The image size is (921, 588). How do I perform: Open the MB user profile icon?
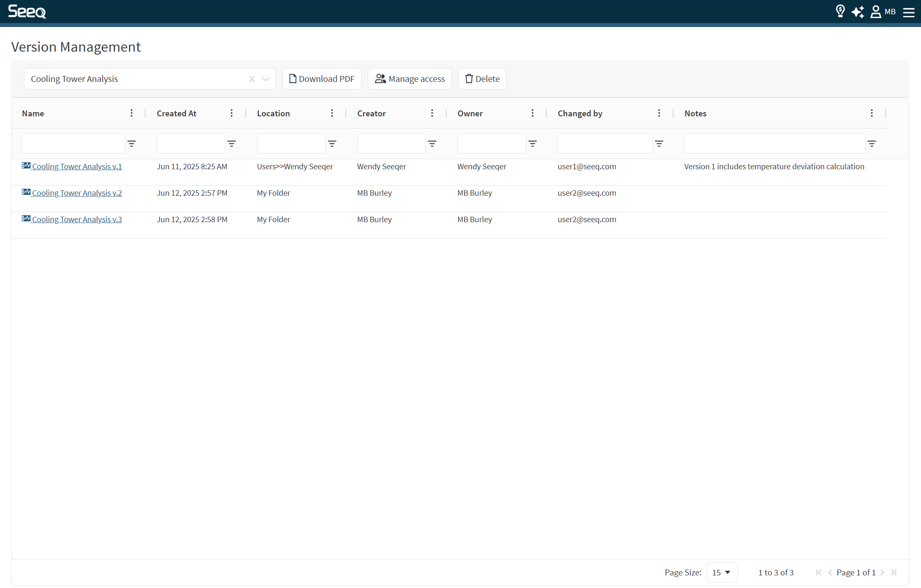[x=876, y=12]
